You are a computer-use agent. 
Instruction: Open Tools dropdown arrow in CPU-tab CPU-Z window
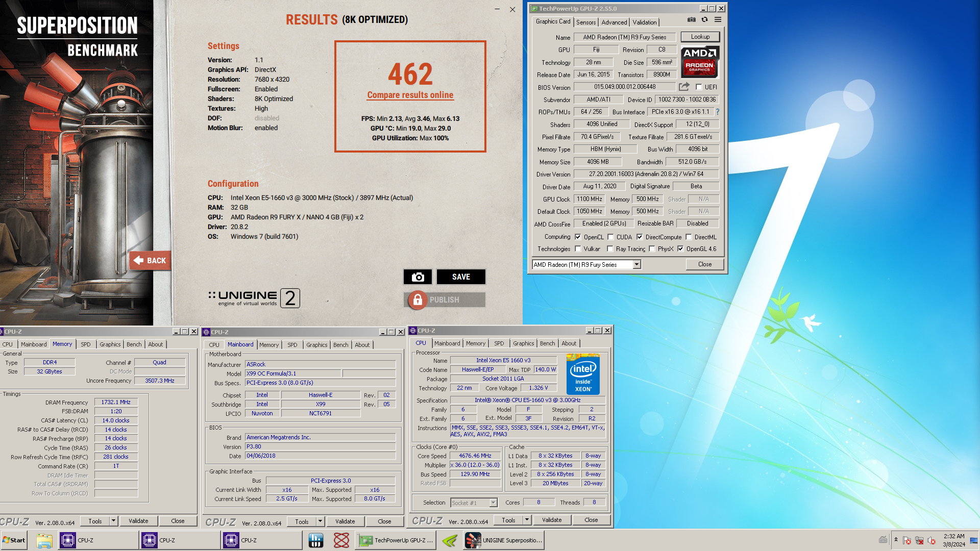[527, 520]
